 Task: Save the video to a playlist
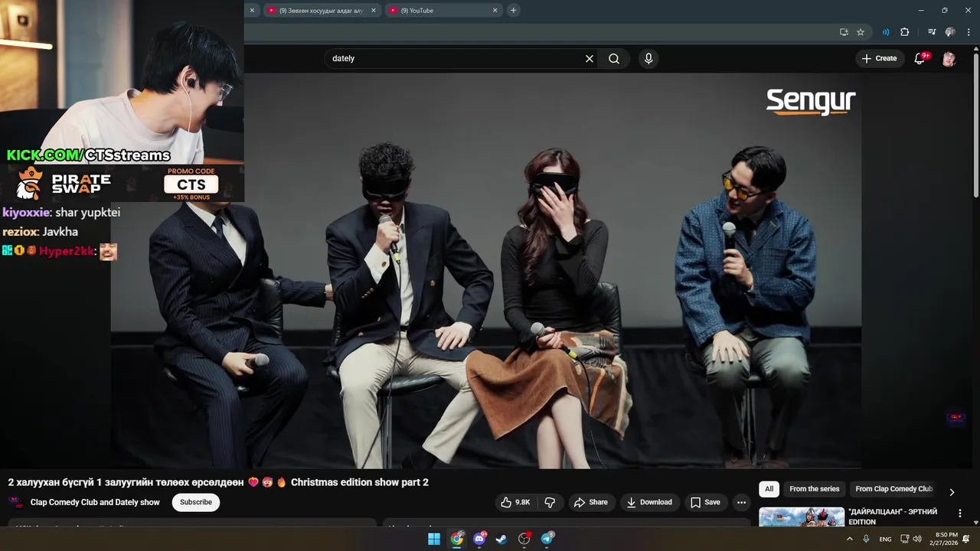(705, 502)
